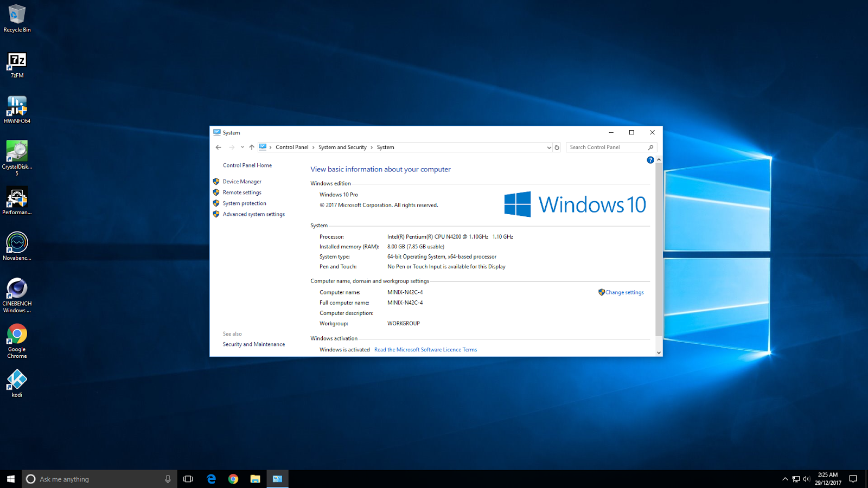Expand the System and Security breadcrumb arrow

tap(372, 147)
